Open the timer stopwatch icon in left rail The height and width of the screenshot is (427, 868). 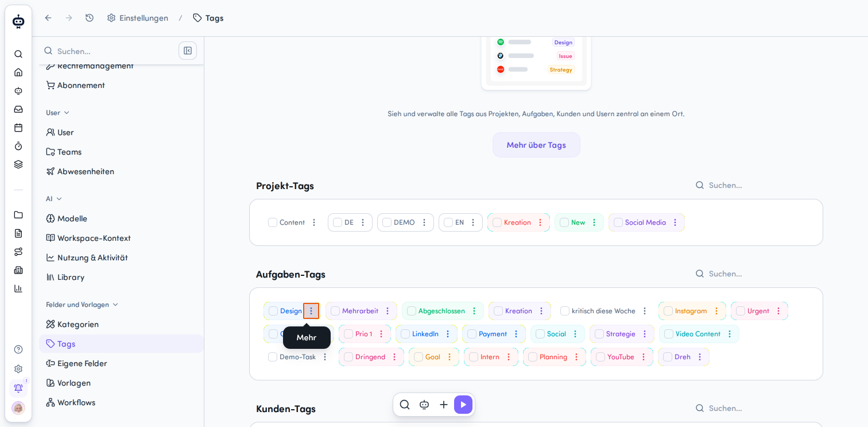(x=18, y=146)
